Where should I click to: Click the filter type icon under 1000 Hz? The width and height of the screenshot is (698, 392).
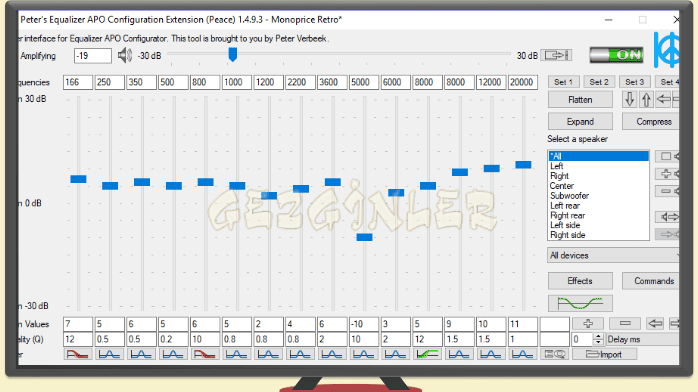pos(236,355)
